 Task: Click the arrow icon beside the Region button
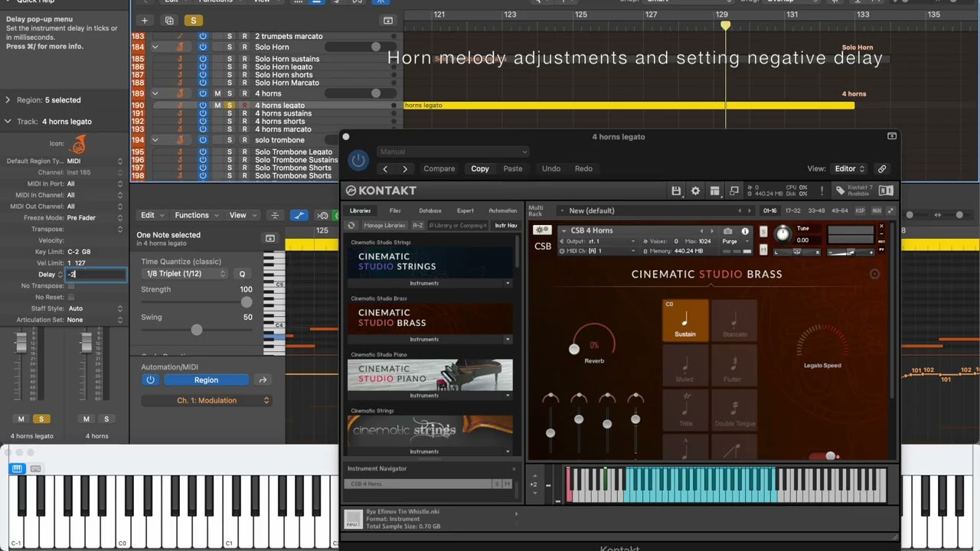pos(263,380)
